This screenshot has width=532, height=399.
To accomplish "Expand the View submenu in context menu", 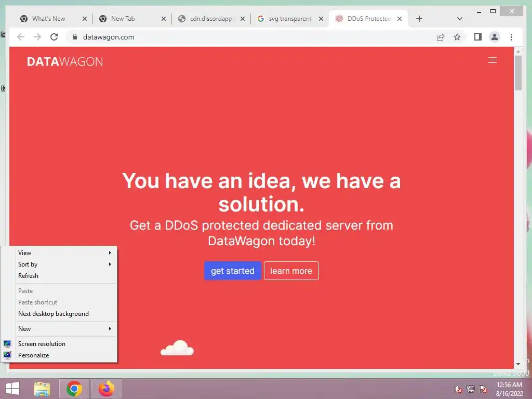I will [59, 253].
